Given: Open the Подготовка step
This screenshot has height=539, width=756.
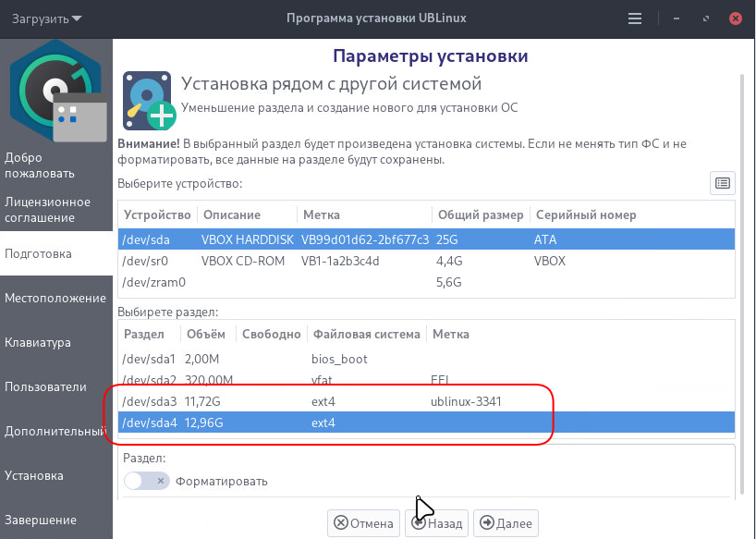Looking at the screenshot, I should point(55,253).
